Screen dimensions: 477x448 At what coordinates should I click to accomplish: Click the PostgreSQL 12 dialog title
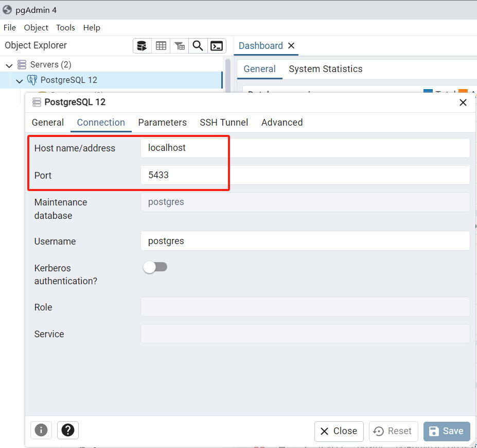(x=75, y=102)
